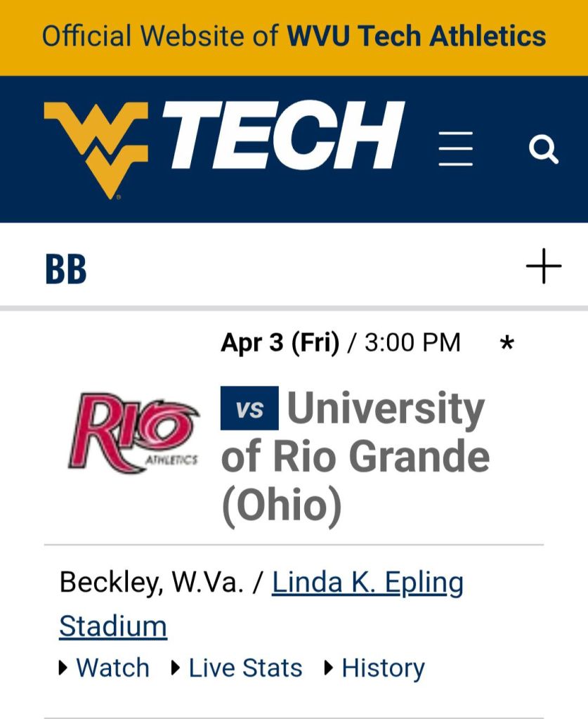Click the blue "vs" badge
Screen dimensions: 588x719
[x=249, y=408]
